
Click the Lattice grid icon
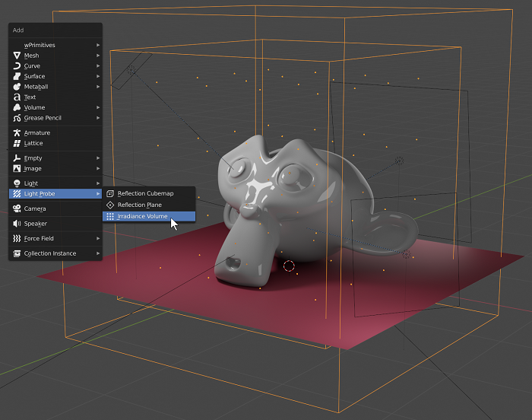[17, 143]
